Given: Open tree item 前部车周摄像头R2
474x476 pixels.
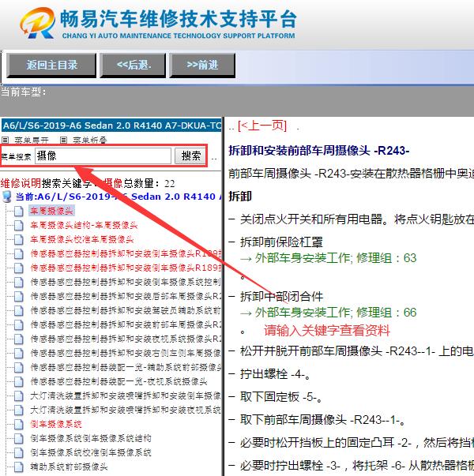Looking at the screenshot, I should point(126,324).
